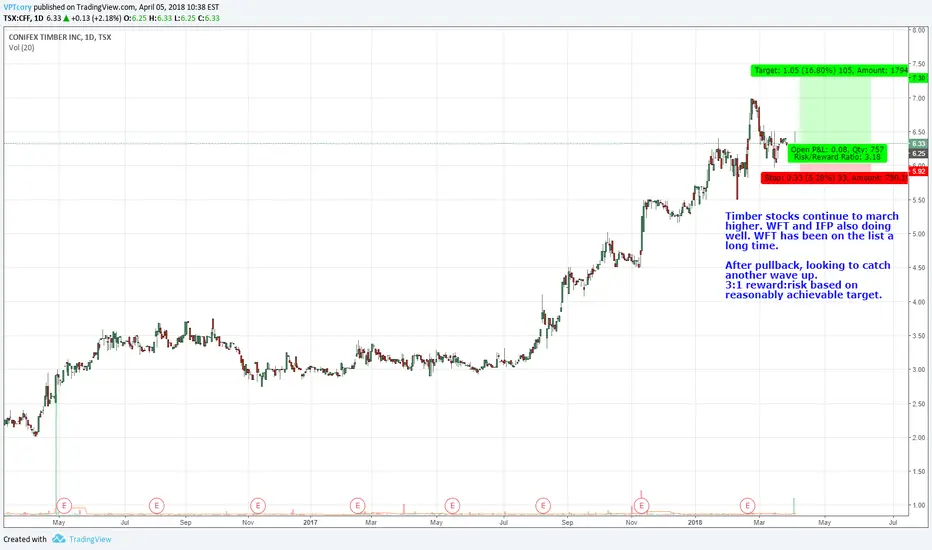Screen dimensions: 932x550
Task: Open the VPTcory author profile link
Action: click(x=17, y=7)
